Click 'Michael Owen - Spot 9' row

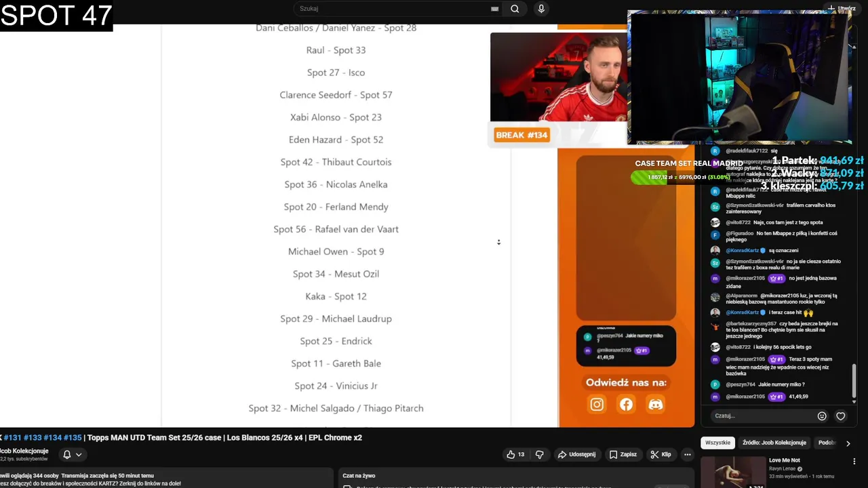click(336, 251)
